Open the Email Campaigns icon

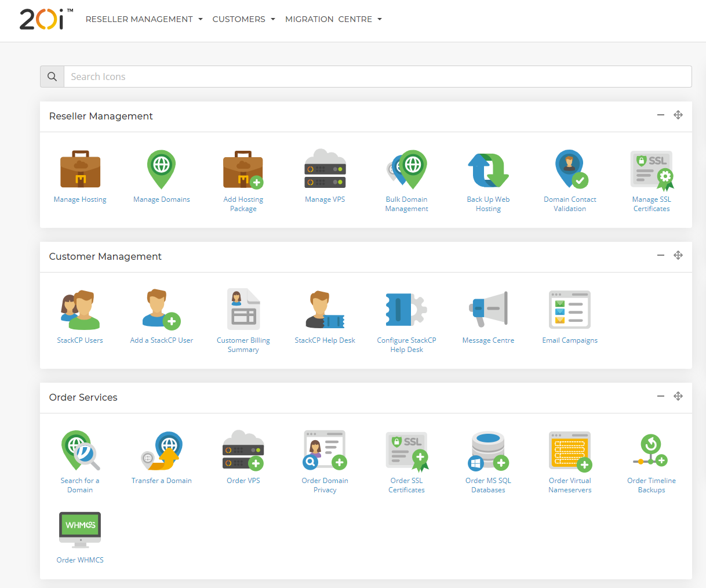570,310
